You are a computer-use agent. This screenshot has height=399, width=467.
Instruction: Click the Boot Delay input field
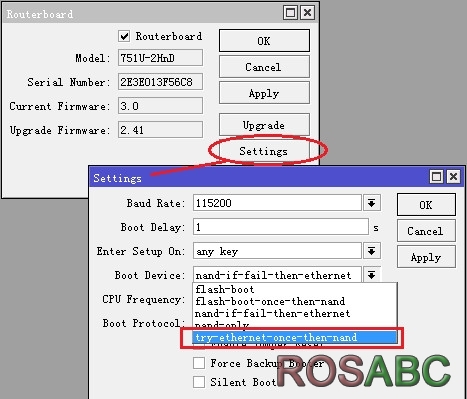(x=281, y=227)
